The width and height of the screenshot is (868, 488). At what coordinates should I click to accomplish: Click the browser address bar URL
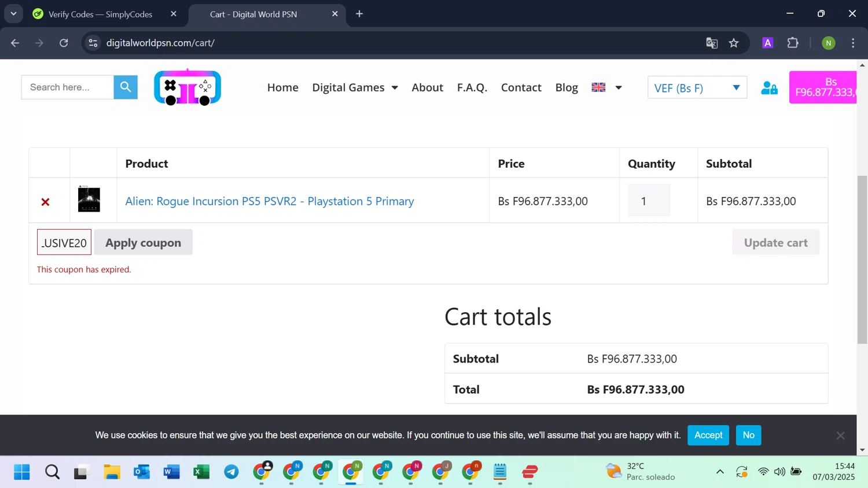(x=160, y=43)
